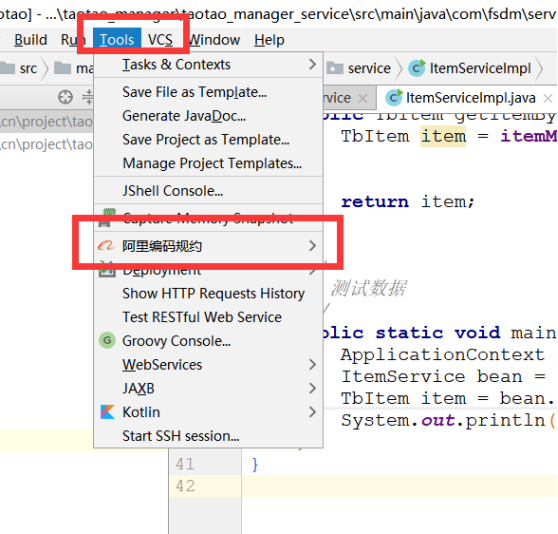Click the scroll-from-source crosshair icon
558x534 pixels.
[x=65, y=97]
